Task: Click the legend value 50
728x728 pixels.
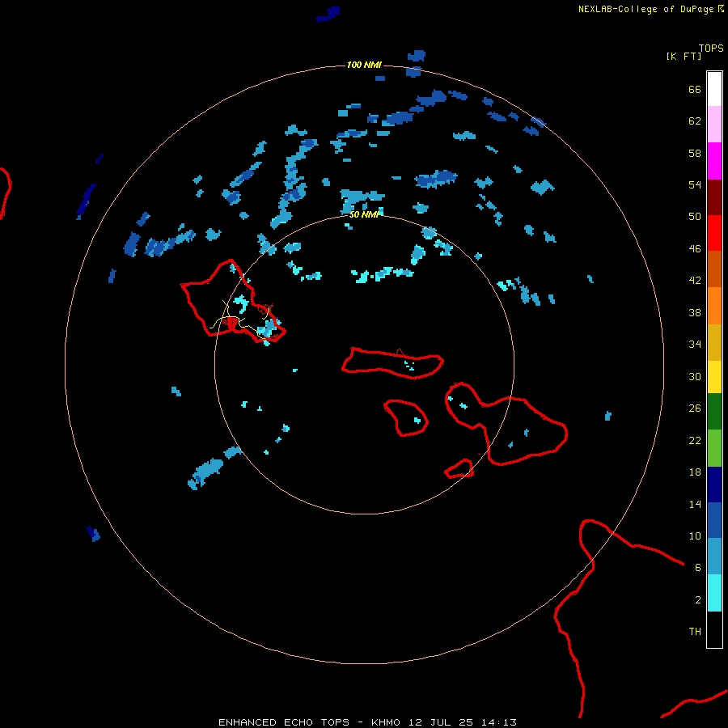Action: pyautogui.click(x=695, y=217)
